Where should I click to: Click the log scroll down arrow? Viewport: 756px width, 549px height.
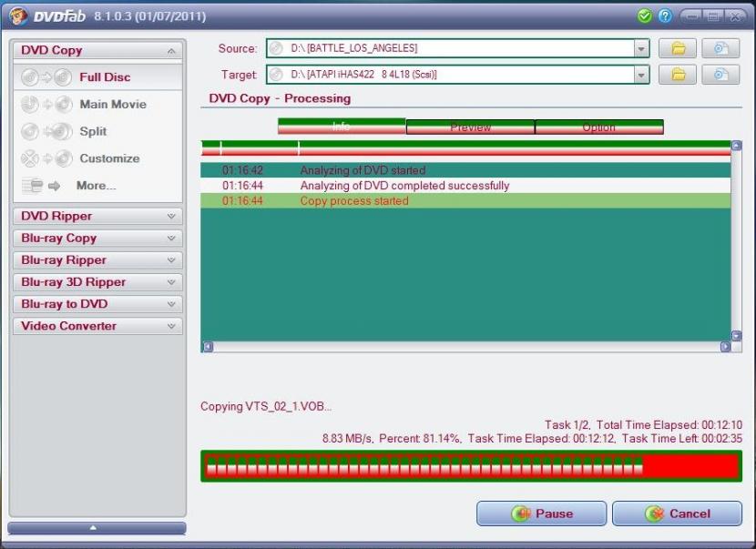coord(736,335)
